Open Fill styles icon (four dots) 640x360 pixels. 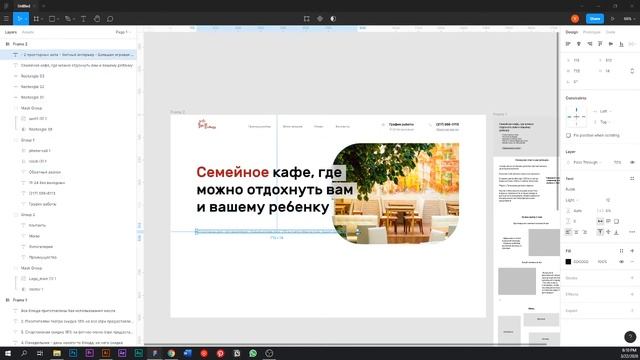(x=621, y=251)
